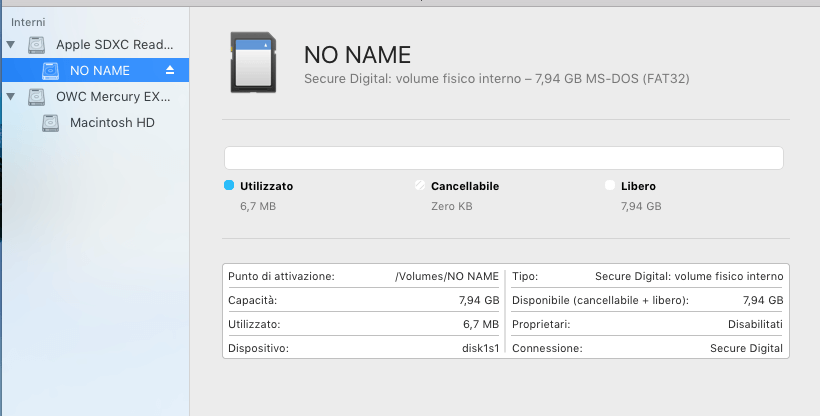The width and height of the screenshot is (820, 416).
Task: Click the Punto di attivazione row
Action: pos(364,276)
